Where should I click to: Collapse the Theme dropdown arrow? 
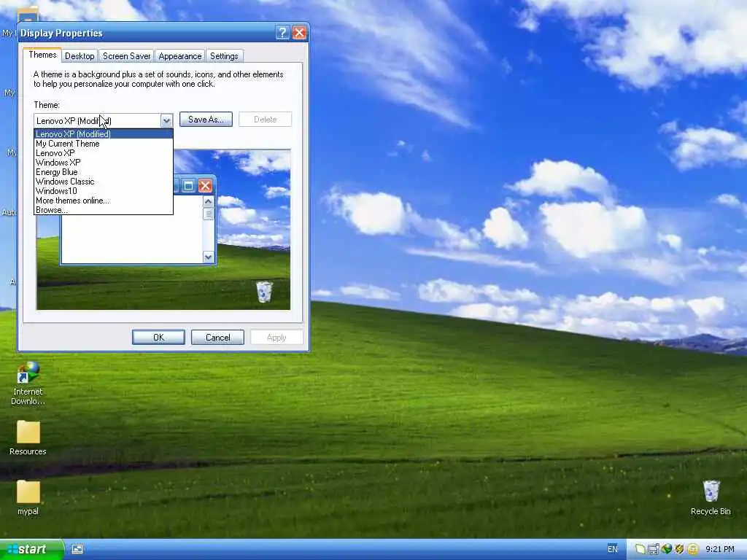[166, 120]
